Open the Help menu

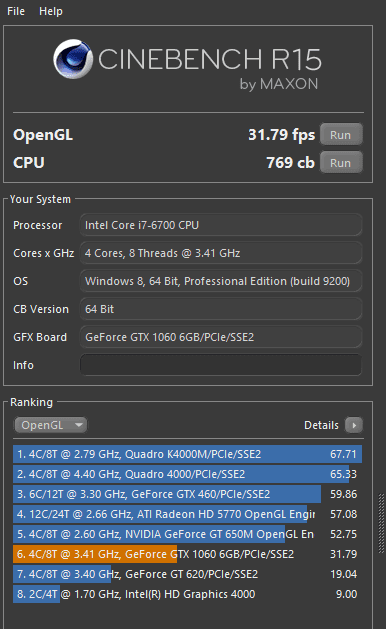pos(51,11)
